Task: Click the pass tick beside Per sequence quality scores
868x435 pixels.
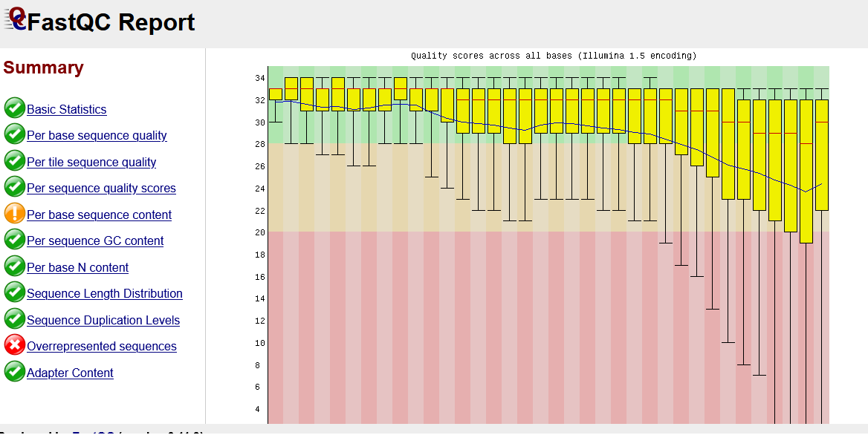Action: tap(14, 186)
